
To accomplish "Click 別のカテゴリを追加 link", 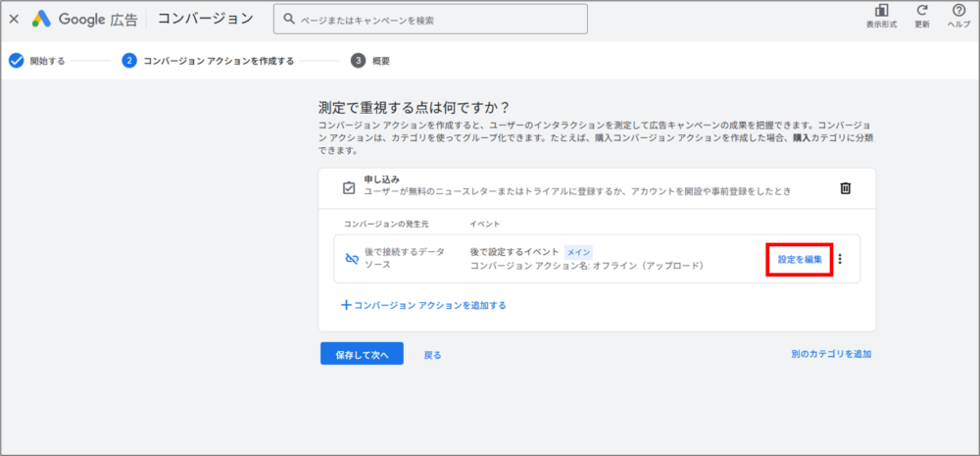I will click(831, 354).
